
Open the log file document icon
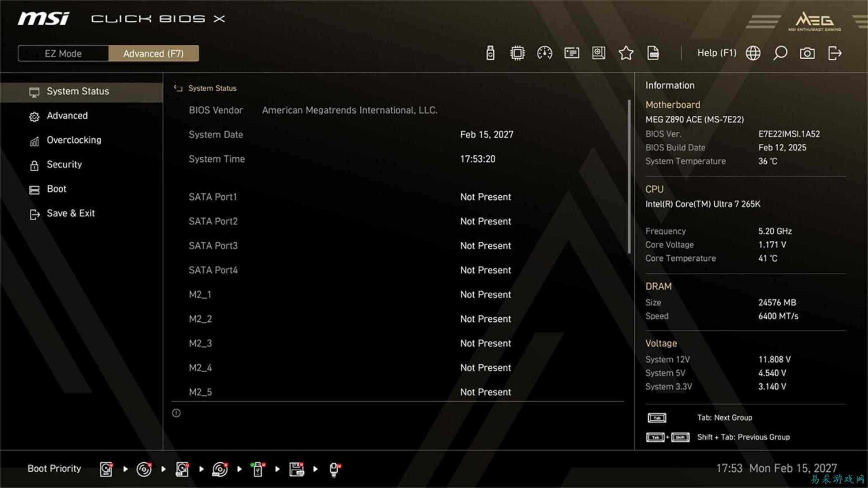[653, 53]
